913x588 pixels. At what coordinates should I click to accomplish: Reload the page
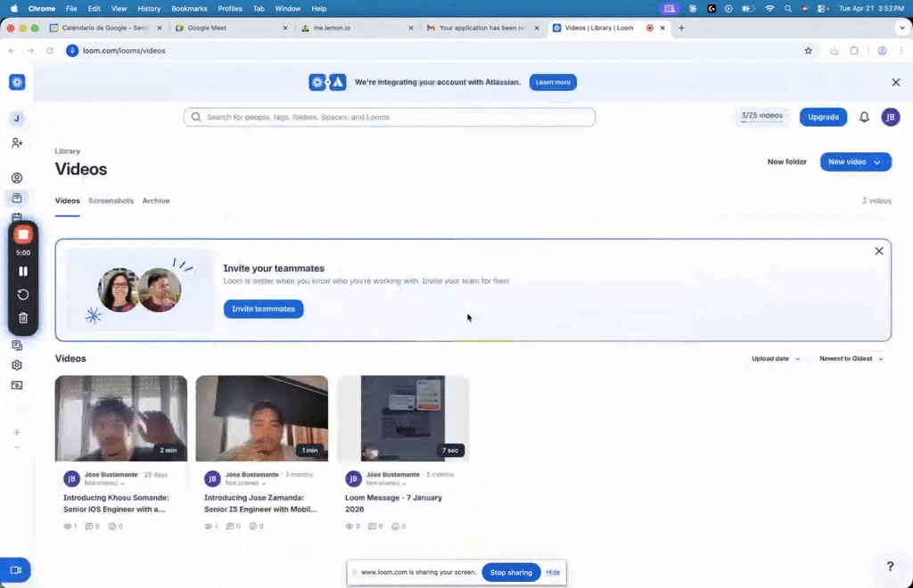[50, 51]
